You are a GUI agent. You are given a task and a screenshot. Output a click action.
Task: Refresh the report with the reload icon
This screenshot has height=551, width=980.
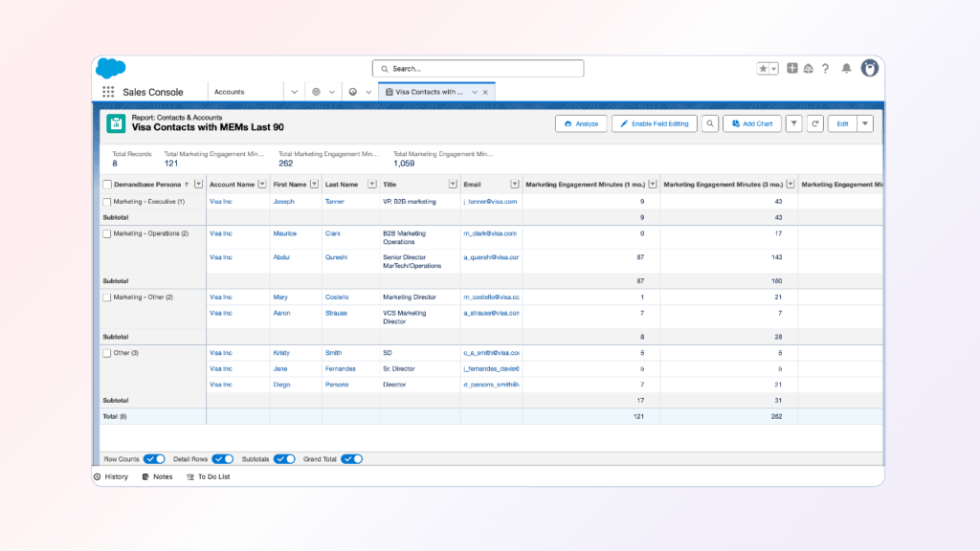coord(815,123)
